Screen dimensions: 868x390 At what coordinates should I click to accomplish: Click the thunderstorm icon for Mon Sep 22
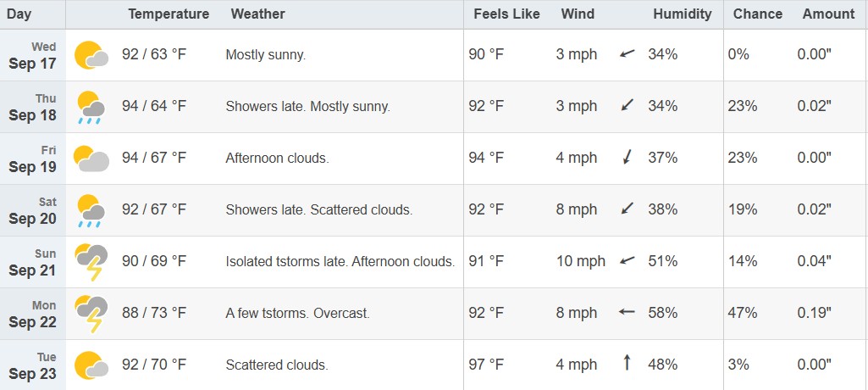click(91, 314)
